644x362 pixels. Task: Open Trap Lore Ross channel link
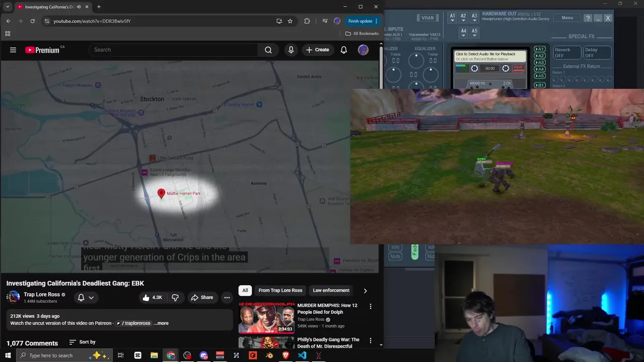[42, 295]
